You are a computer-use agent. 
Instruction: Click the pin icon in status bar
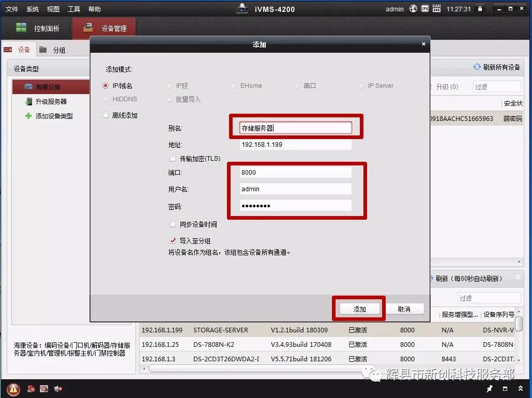(x=490, y=389)
